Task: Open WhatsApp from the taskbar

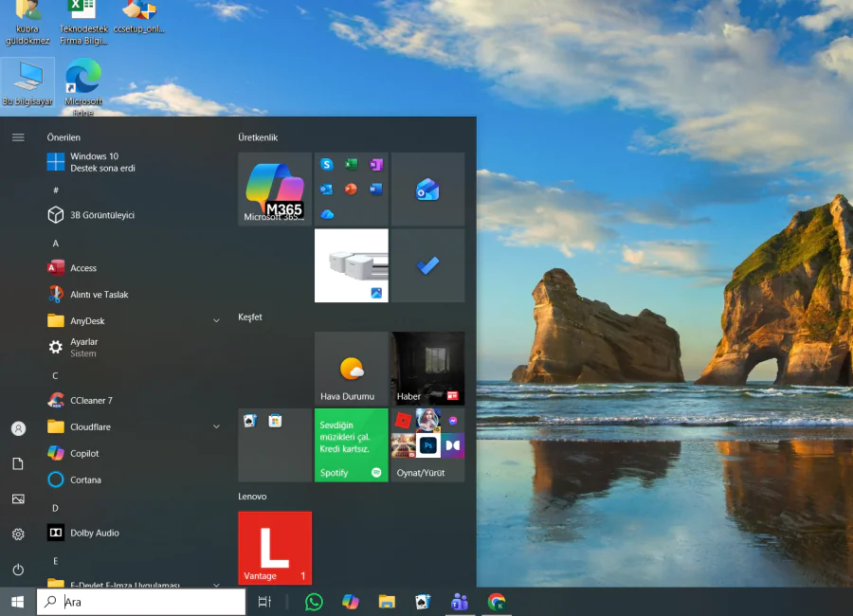Action: pyautogui.click(x=314, y=602)
